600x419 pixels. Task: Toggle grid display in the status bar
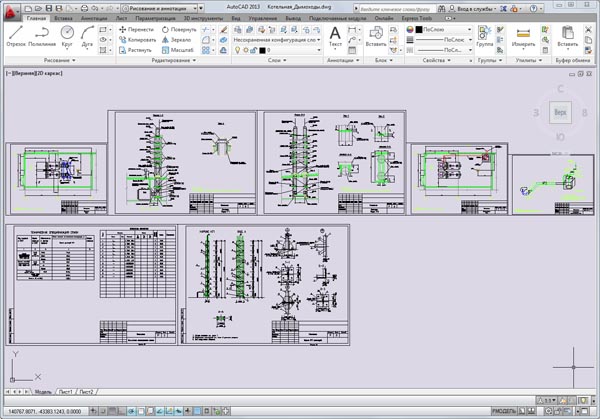(x=114, y=412)
